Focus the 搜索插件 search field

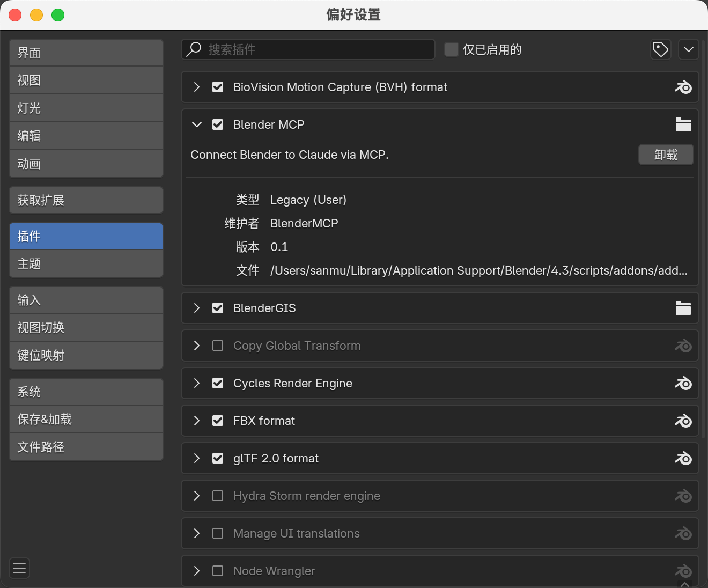308,49
